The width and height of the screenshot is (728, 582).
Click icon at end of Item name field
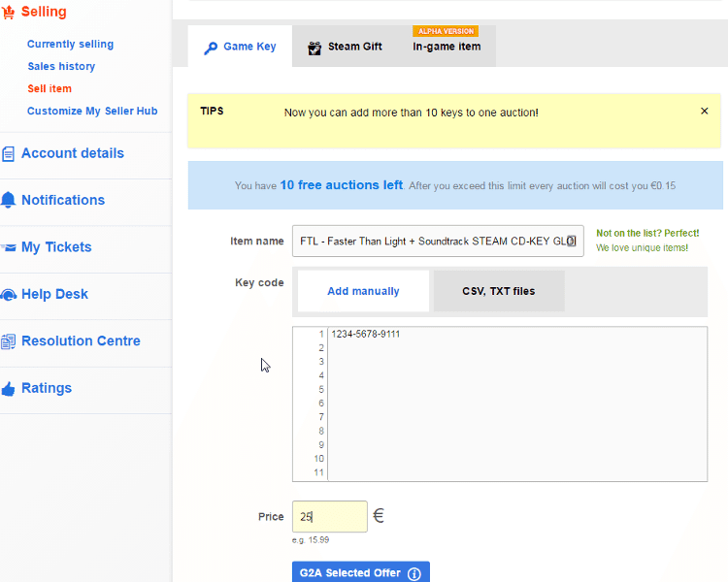(x=571, y=241)
